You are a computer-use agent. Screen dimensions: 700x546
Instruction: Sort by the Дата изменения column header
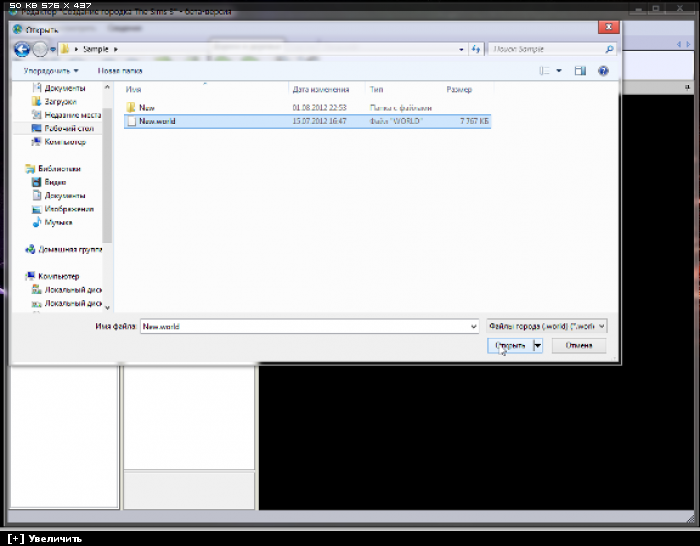coord(318,89)
